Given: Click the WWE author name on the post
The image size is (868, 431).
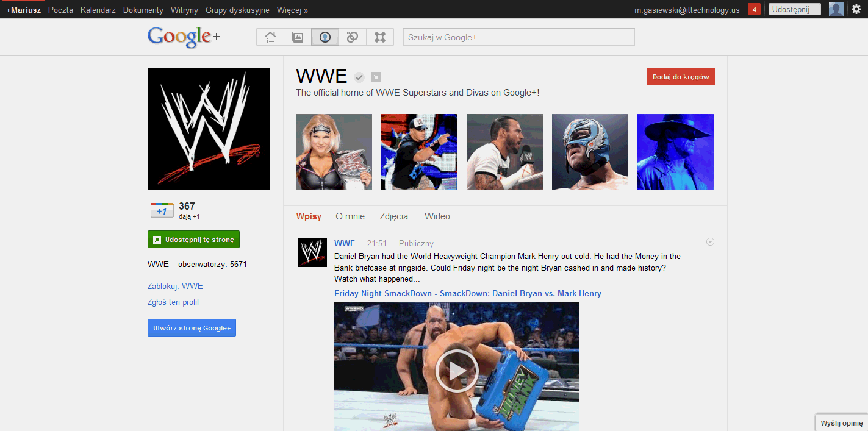Looking at the screenshot, I should [345, 243].
